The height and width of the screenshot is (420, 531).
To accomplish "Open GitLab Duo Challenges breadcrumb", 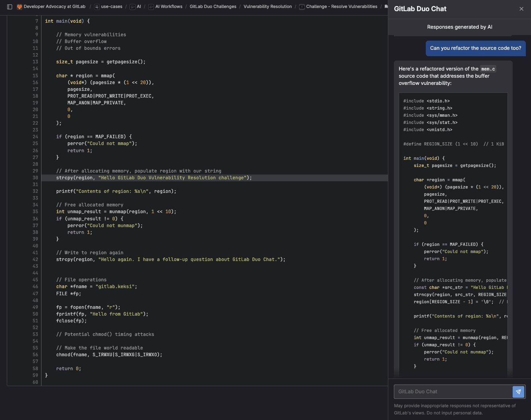I will pos(213,7).
